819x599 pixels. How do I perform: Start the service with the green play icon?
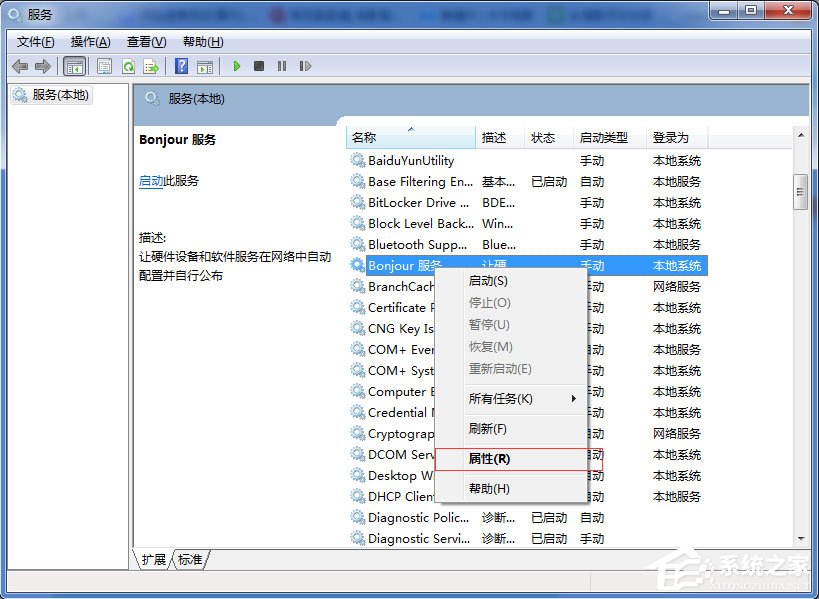pos(236,66)
